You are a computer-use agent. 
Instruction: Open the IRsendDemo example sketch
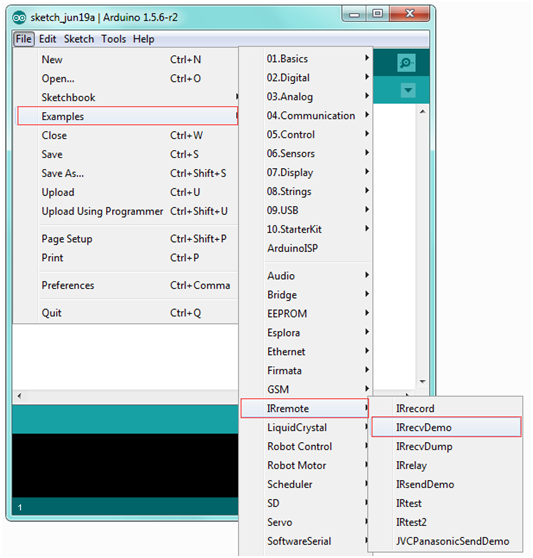pos(446,484)
